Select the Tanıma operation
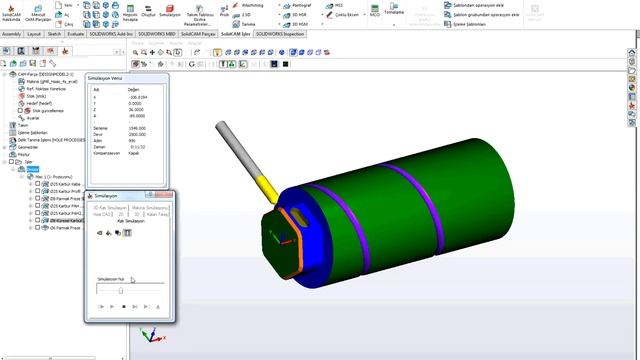 [244, 24]
